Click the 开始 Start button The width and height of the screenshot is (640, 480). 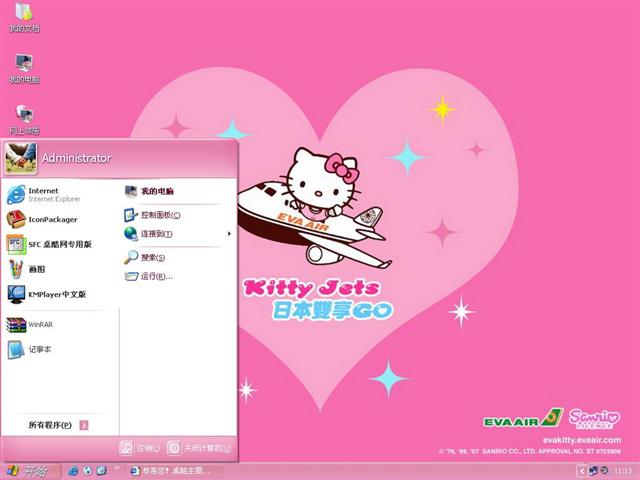tap(26, 470)
